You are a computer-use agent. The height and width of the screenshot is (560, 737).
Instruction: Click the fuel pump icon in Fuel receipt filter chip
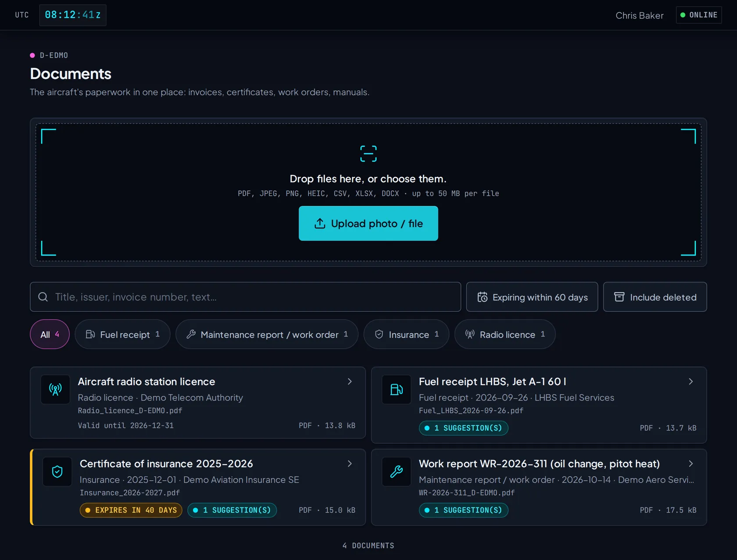[x=90, y=334]
